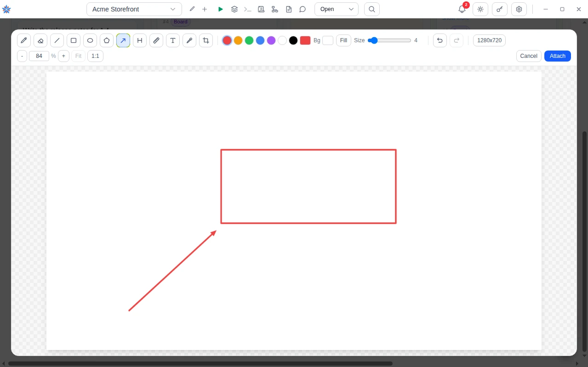
Task: Click the plus zoom-in button
Action: pyautogui.click(x=63, y=56)
